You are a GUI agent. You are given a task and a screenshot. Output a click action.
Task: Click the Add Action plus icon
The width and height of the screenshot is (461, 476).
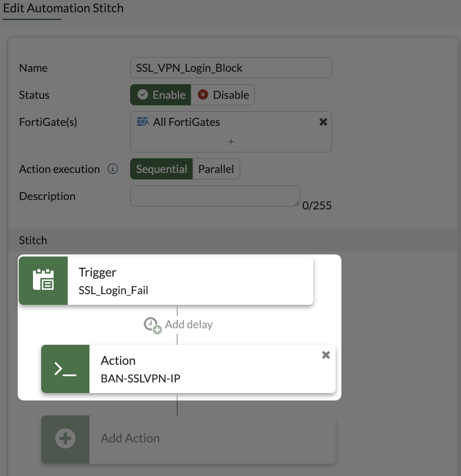65,438
